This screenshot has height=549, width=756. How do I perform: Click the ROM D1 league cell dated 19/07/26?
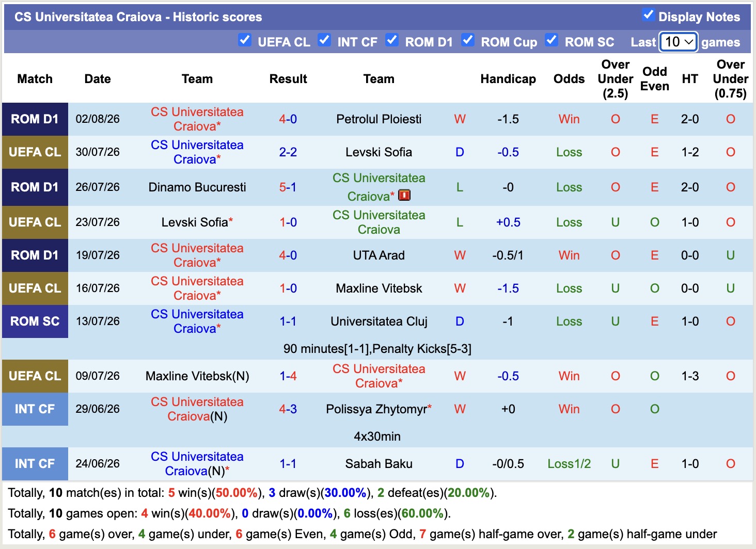click(x=35, y=255)
